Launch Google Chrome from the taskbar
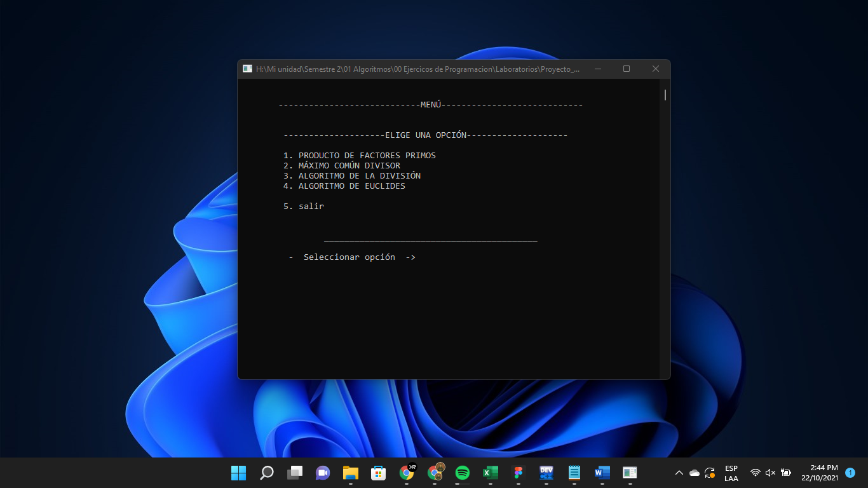Viewport: 868px width, 488px height. (407, 473)
